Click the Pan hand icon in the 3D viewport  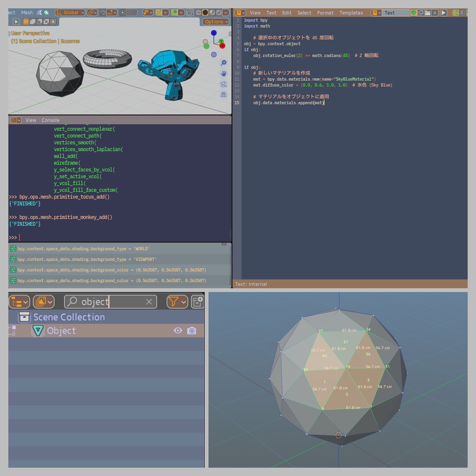[x=224, y=73]
